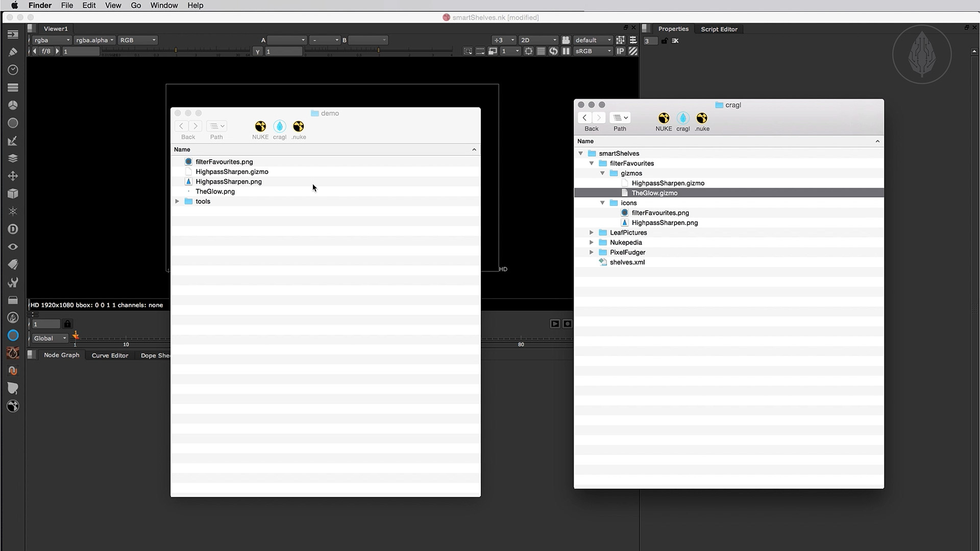Click the viewer refresh update icon

click(553, 51)
